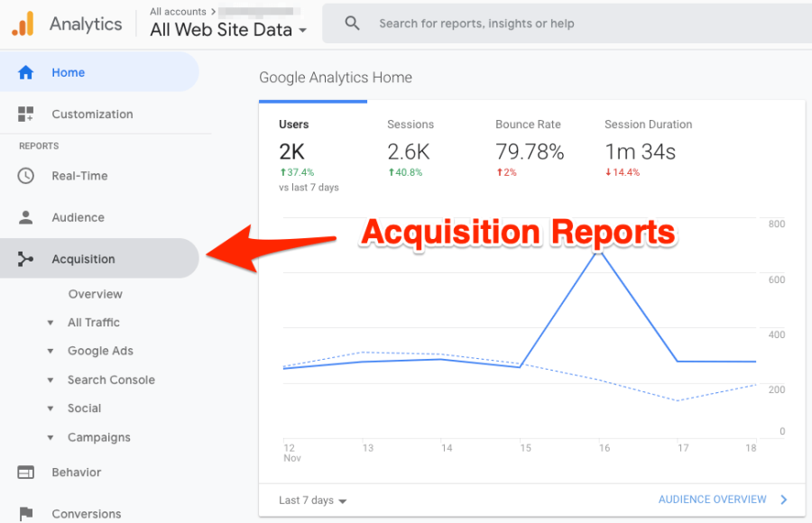Click the Conversions flag icon
Image resolution: width=812 pixels, height=523 pixels.
(x=25, y=514)
